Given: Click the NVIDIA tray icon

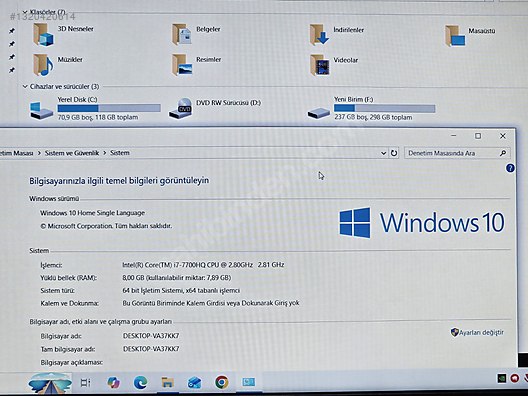Looking at the screenshot, I should pyautogui.click(x=502, y=378).
